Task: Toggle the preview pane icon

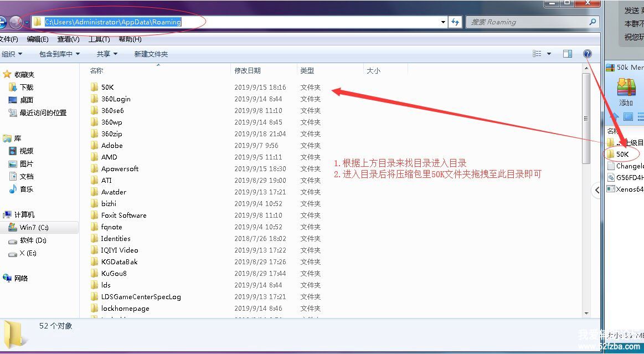Action: 567,54
